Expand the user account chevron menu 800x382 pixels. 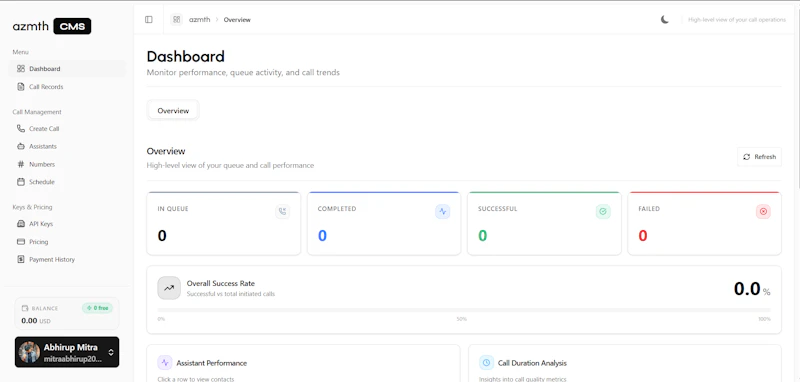click(x=111, y=352)
